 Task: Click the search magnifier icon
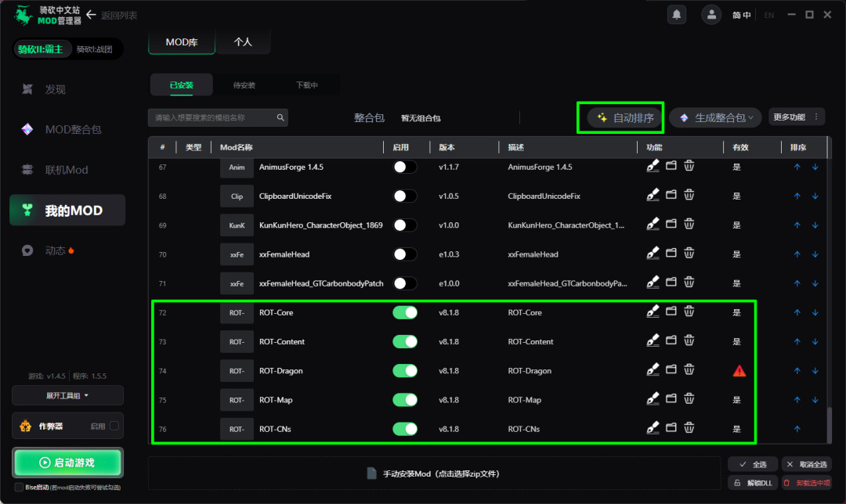[280, 117]
